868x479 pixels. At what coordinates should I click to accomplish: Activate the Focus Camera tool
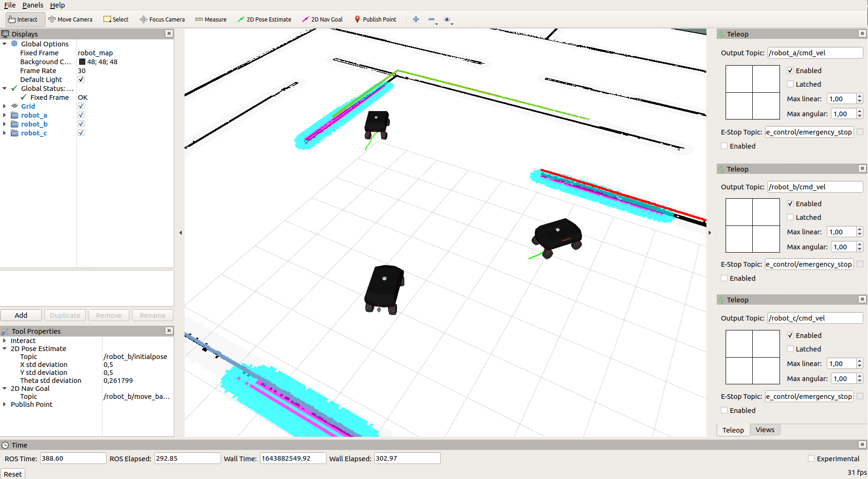pos(162,19)
